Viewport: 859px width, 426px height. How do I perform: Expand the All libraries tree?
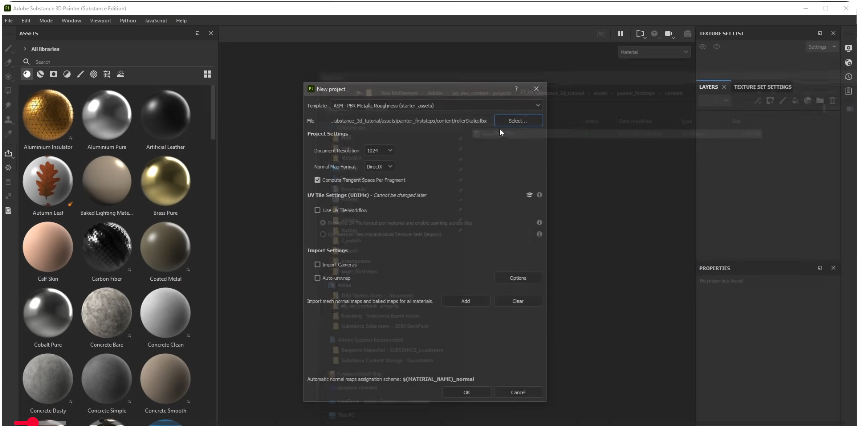pyautogui.click(x=25, y=49)
